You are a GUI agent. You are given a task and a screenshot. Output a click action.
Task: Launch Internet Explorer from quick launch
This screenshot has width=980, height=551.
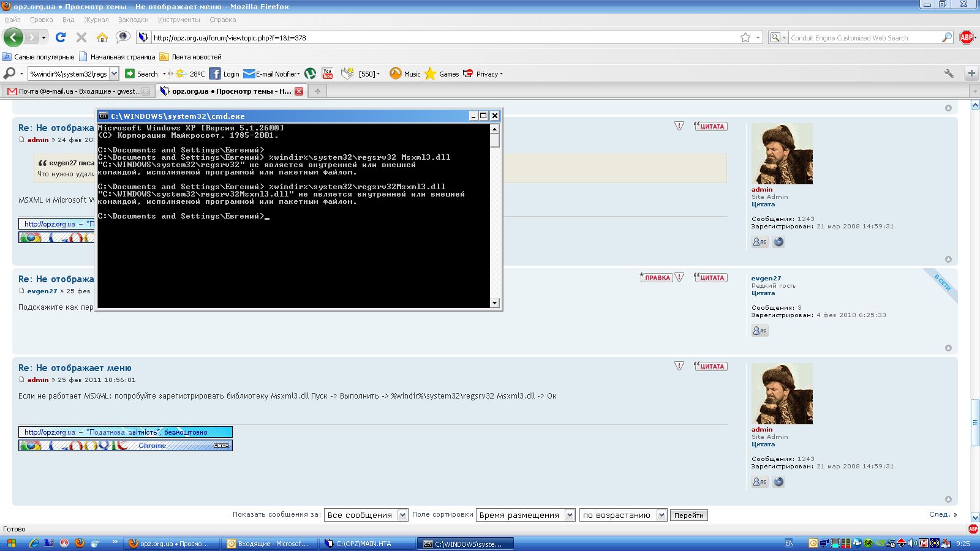point(34,543)
